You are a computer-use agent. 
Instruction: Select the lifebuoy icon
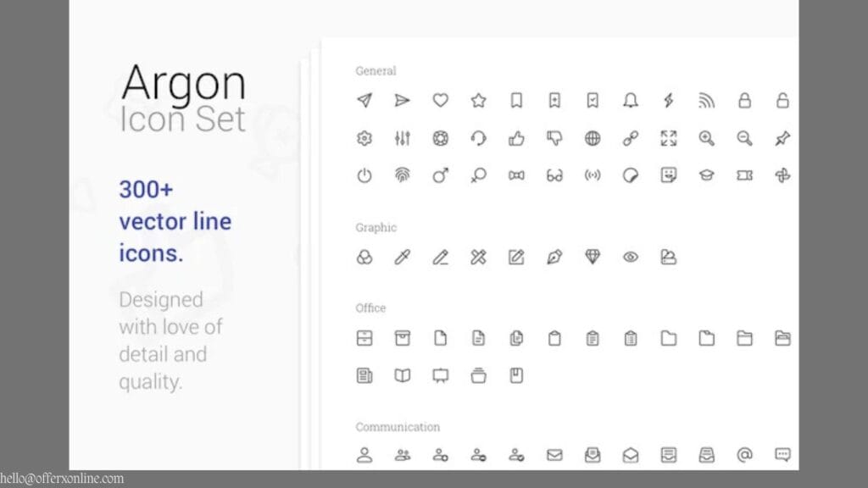441,138
